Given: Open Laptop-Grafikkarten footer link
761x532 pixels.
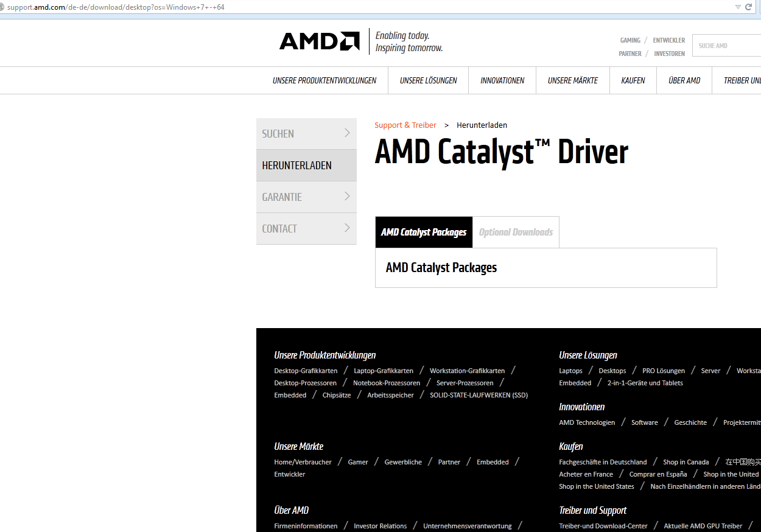Looking at the screenshot, I should coord(384,371).
